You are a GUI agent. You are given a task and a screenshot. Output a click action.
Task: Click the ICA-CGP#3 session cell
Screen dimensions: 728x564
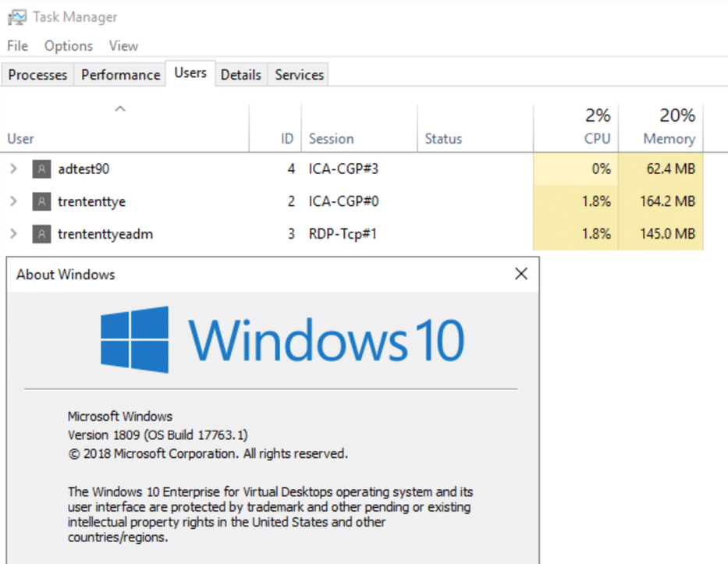[343, 168]
